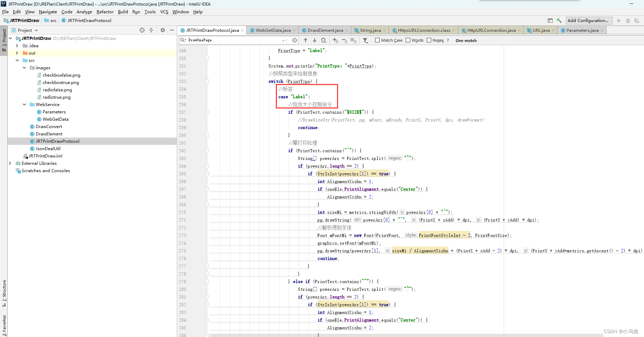Close the Parameters.java tab

click(x=602, y=30)
